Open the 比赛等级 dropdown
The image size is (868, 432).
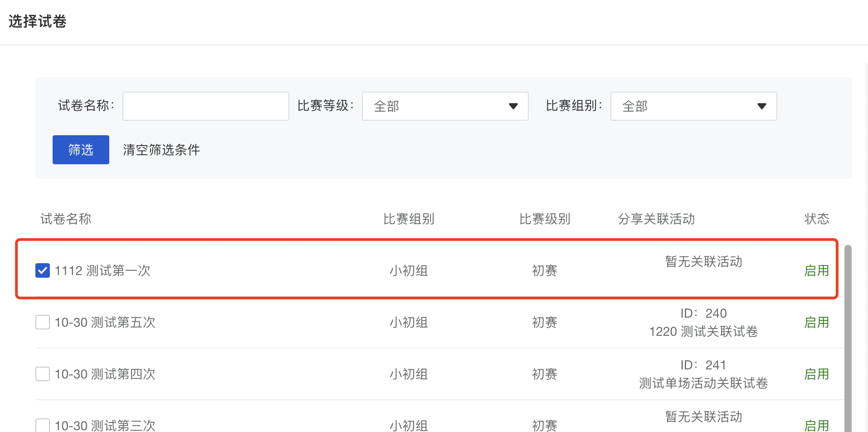coord(445,106)
